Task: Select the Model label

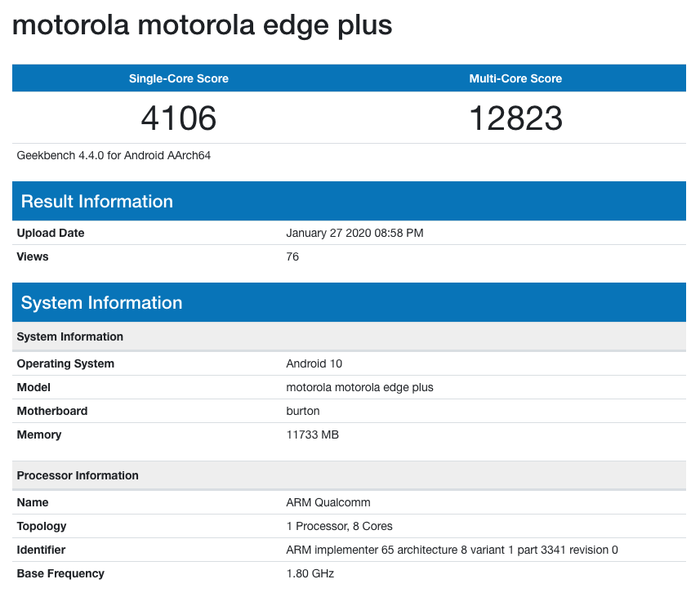Action: (x=33, y=387)
